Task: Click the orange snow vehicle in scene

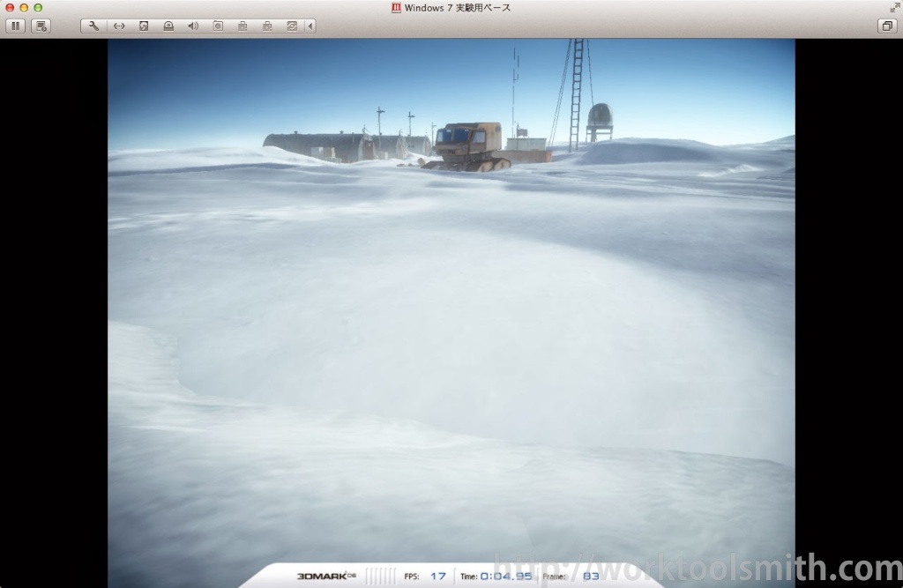Action: pyautogui.click(x=467, y=147)
